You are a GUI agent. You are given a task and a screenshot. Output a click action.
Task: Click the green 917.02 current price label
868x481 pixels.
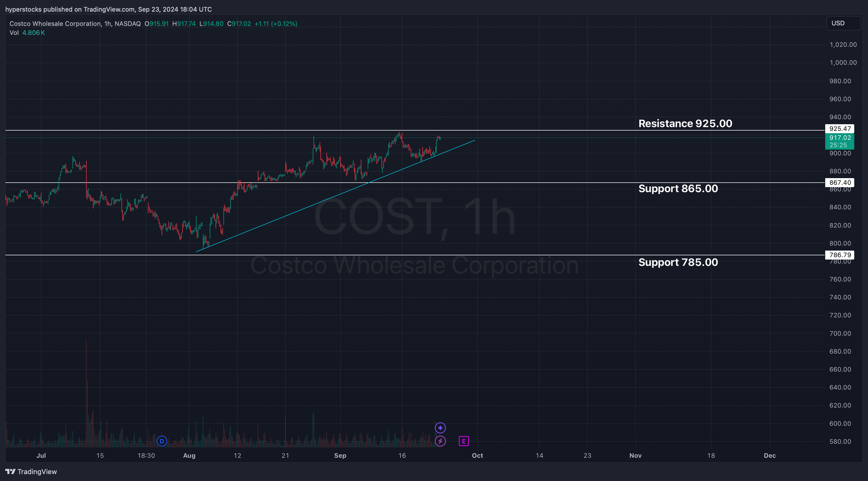click(x=840, y=138)
